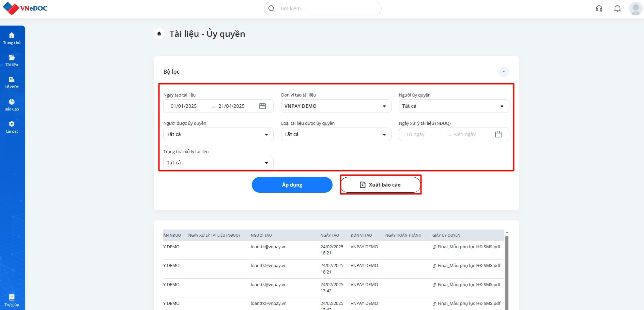The image size is (644, 310).
Task: Click the VNeDOC logo
Action: [x=25, y=9]
